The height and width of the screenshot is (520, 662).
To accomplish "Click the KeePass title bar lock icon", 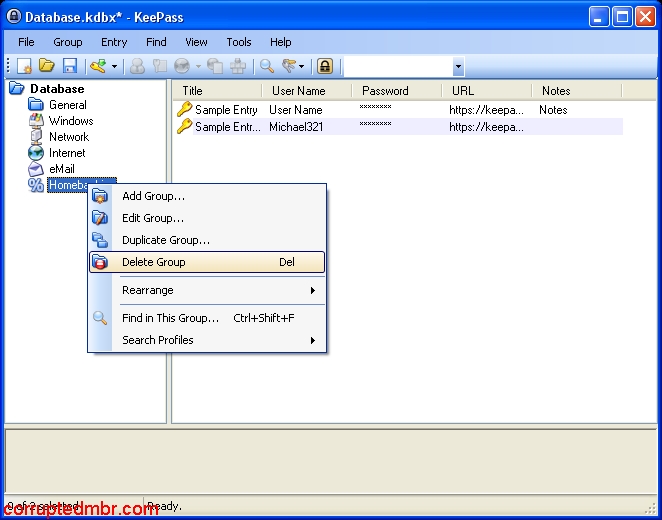I will pos(14,16).
